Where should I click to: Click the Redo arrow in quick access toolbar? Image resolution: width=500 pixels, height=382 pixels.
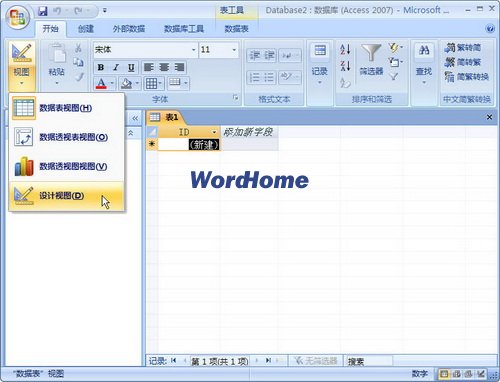point(79,11)
